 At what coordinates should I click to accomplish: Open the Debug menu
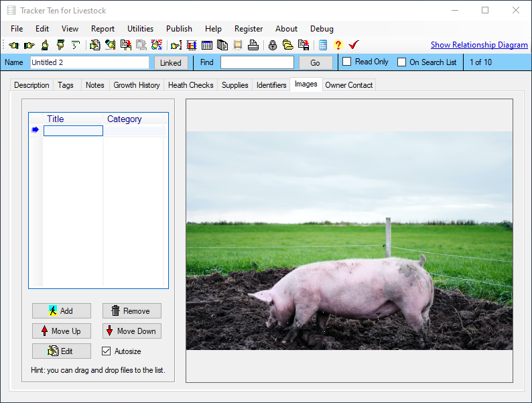coord(322,29)
